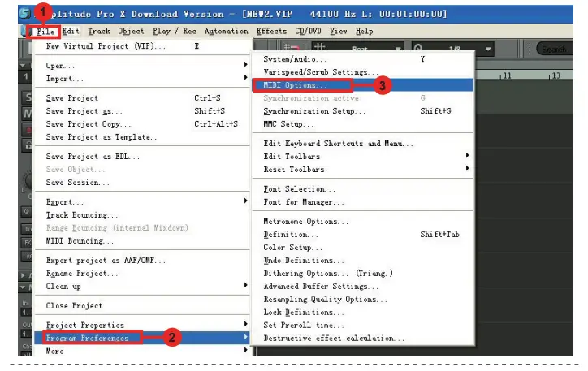Select Save Session...
588x371 pixels.
[x=142, y=183]
